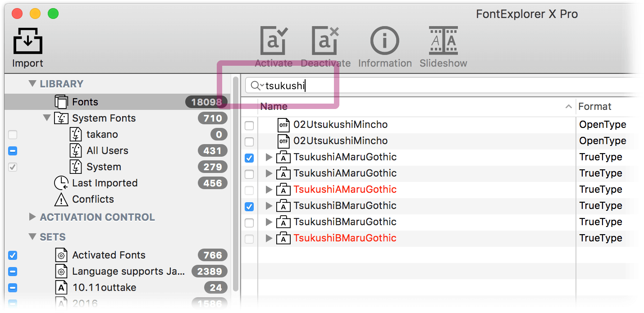Sort by the Format column header
The image size is (644, 313).
[x=595, y=107]
